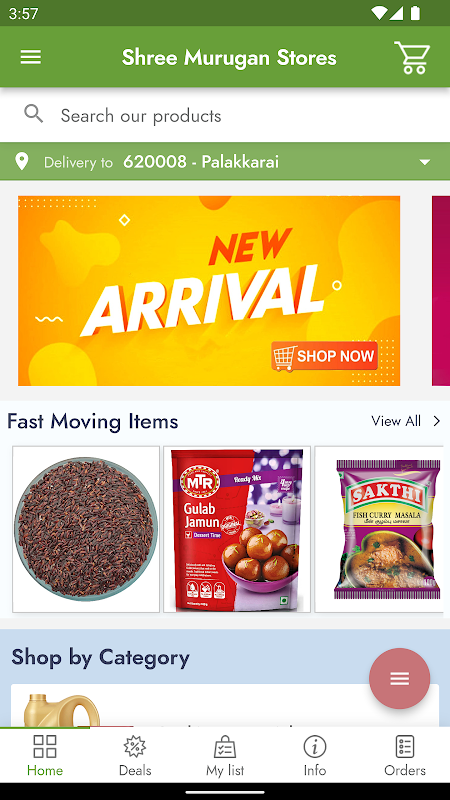This screenshot has height=800, width=450.
Task: Tap the search magnifier icon
Action: 34,114
